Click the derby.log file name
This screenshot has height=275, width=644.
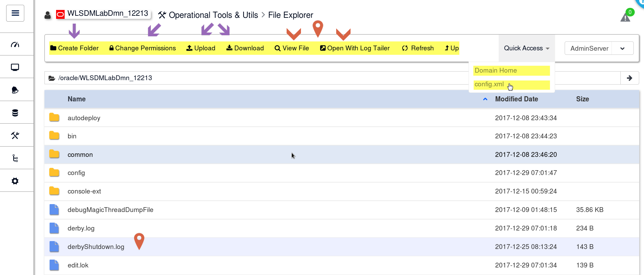[x=81, y=228]
